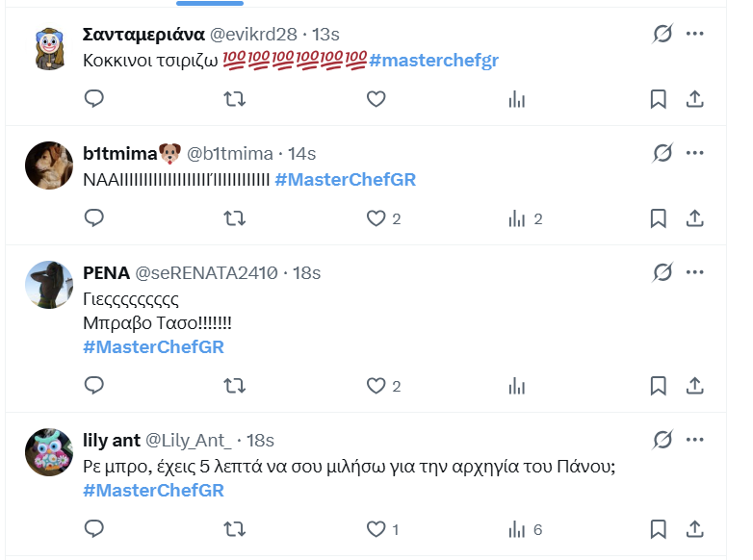Visit lily ant's profile via avatar
The height and width of the screenshot is (560, 753).
pyautogui.click(x=49, y=452)
